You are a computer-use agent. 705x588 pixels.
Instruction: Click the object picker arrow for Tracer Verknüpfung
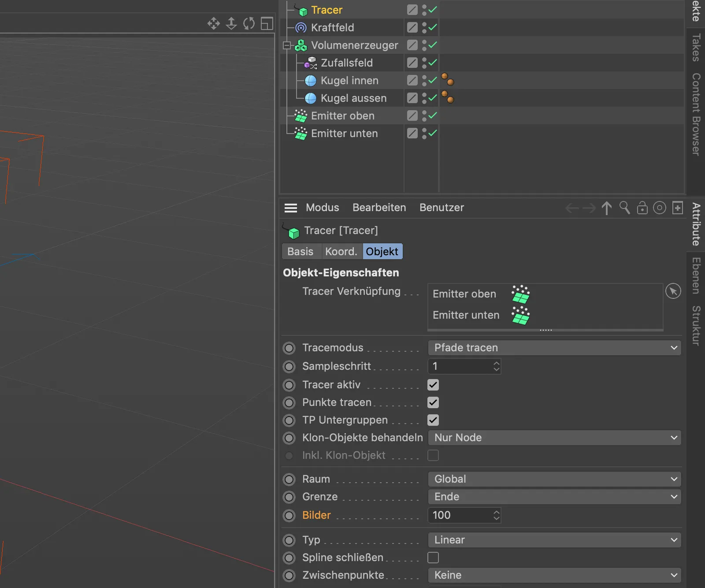(x=673, y=291)
